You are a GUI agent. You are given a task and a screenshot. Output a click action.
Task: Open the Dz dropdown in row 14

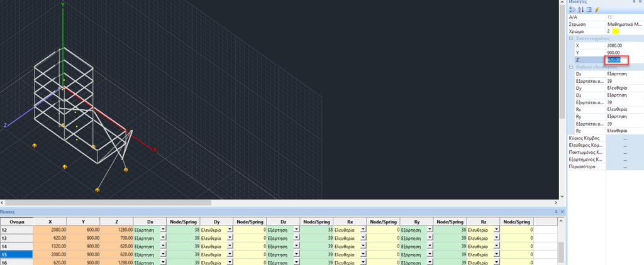point(297,246)
